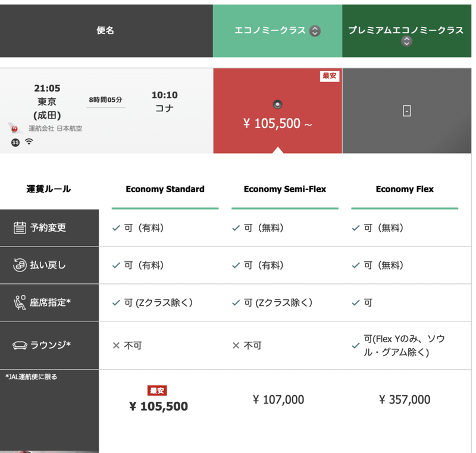
Task: Click the in-flight Wi-Fi icon
Action: (x=28, y=141)
